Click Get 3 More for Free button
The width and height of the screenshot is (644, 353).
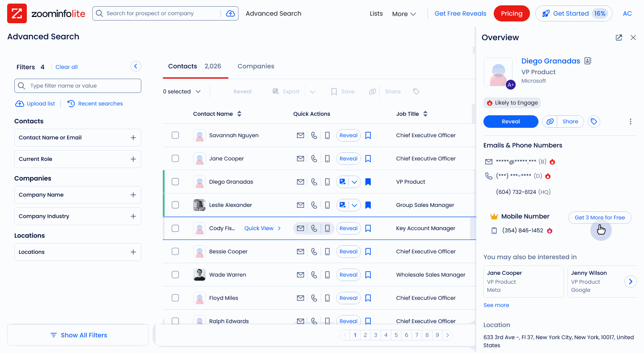(600, 218)
